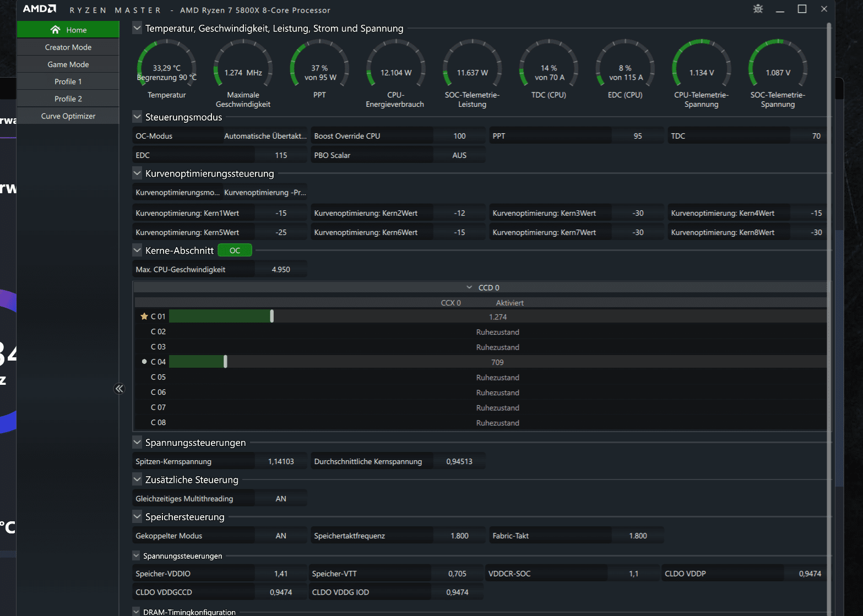863x616 pixels.
Task: Collapse the Speichersteuerung section
Action: click(137, 516)
